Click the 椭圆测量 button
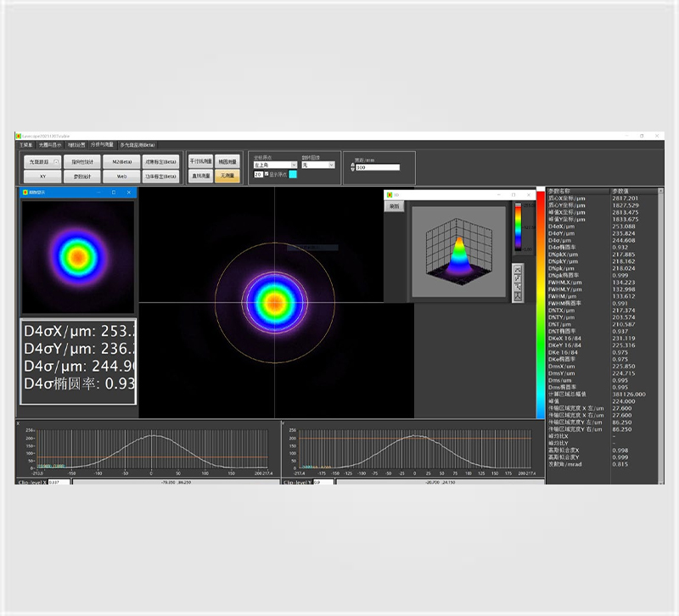679x616 pixels. (x=227, y=160)
